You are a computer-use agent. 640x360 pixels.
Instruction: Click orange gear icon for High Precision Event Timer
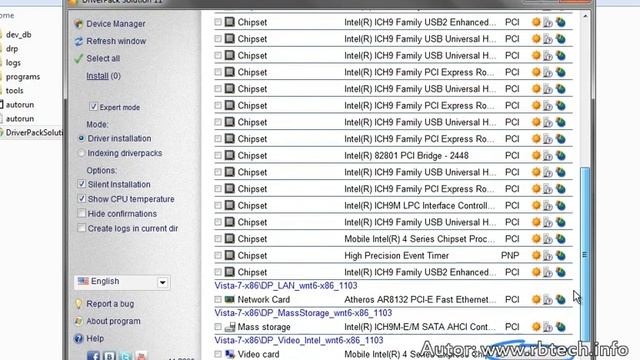click(x=536, y=256)
